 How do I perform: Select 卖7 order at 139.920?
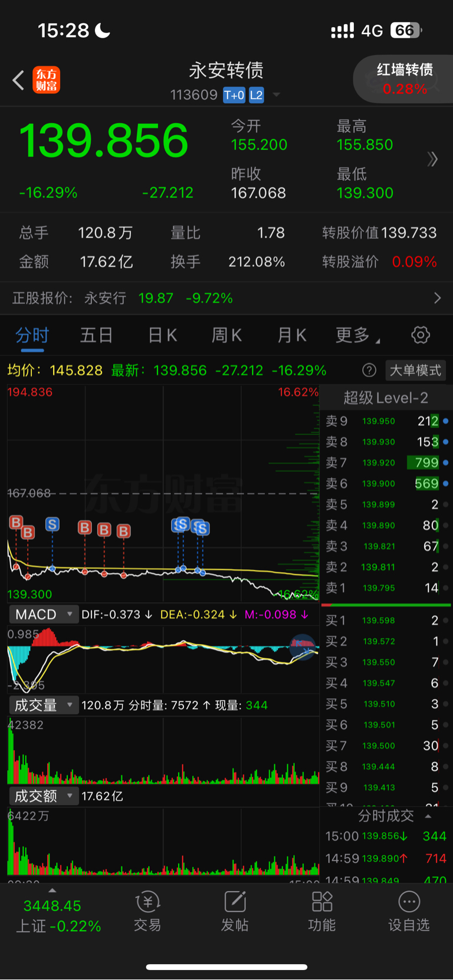point(386,463)
